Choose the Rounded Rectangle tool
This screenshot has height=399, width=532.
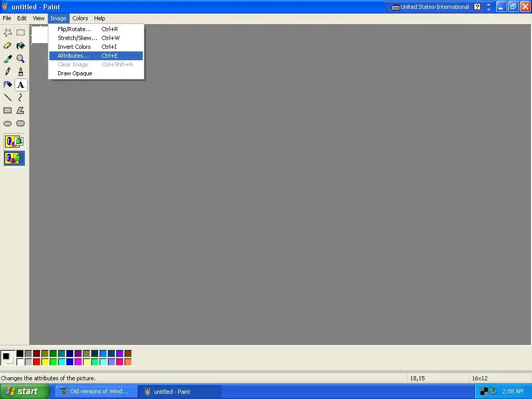21,124
